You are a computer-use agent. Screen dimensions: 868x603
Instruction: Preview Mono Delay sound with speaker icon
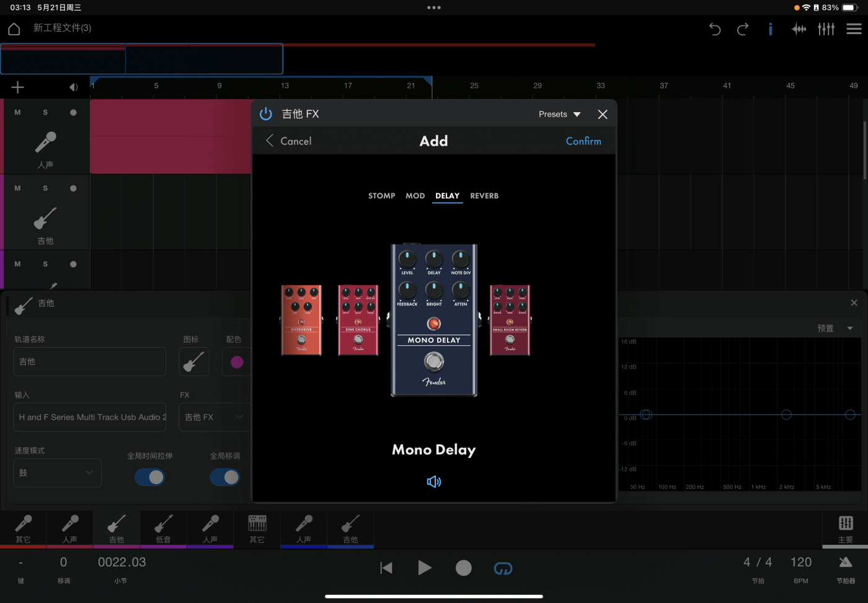[x=434, y=482]
